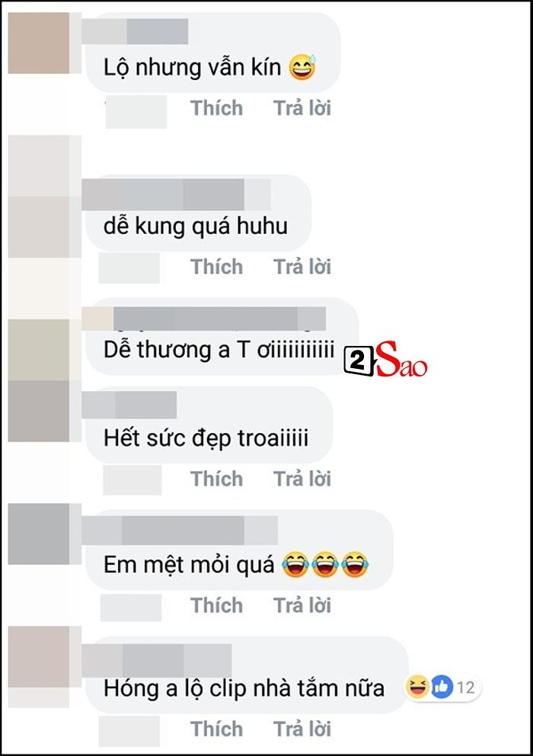Click Trả lời under 'Em mệt mỏi quá'

[x=302, y=605]
